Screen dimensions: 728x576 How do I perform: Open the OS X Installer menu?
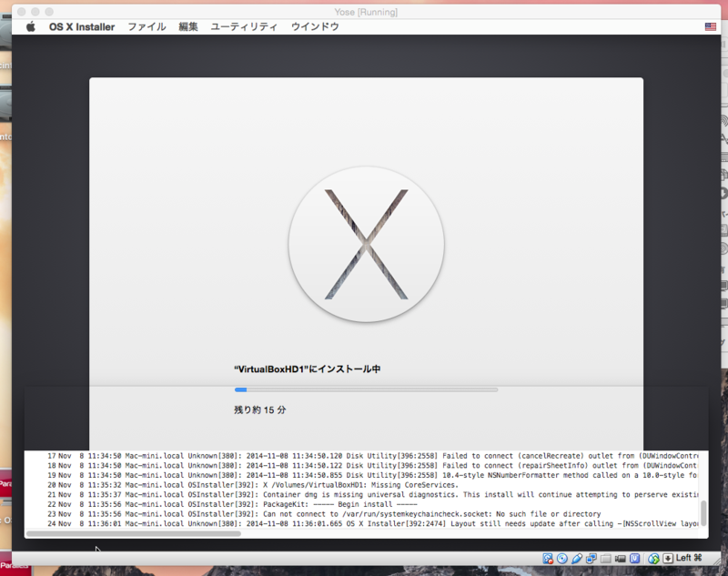[82, 27]
